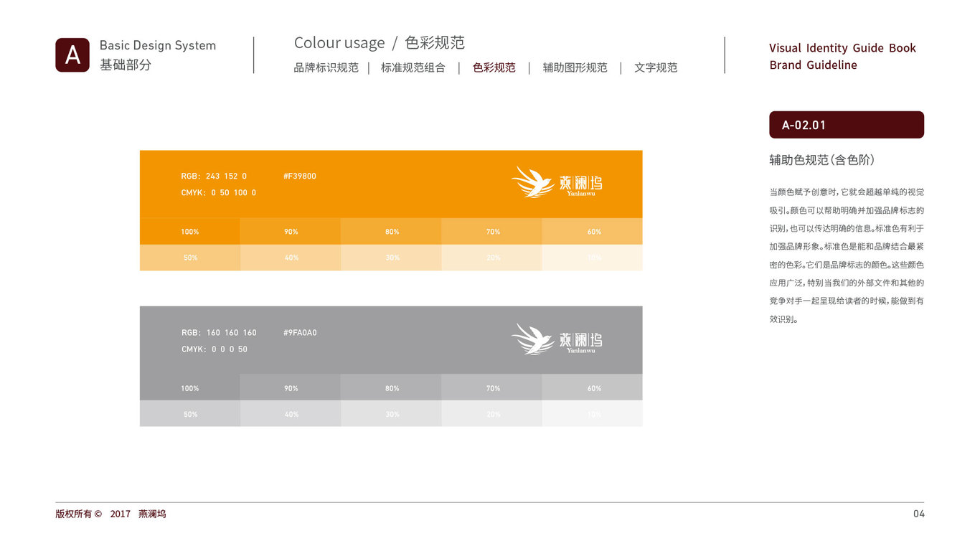Click the A-02.01 section label

point(847,125)
